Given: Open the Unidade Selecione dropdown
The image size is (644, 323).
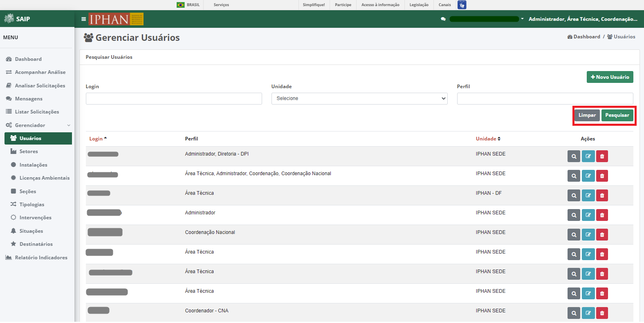Looking at the screenshot, I should (359, 98).
